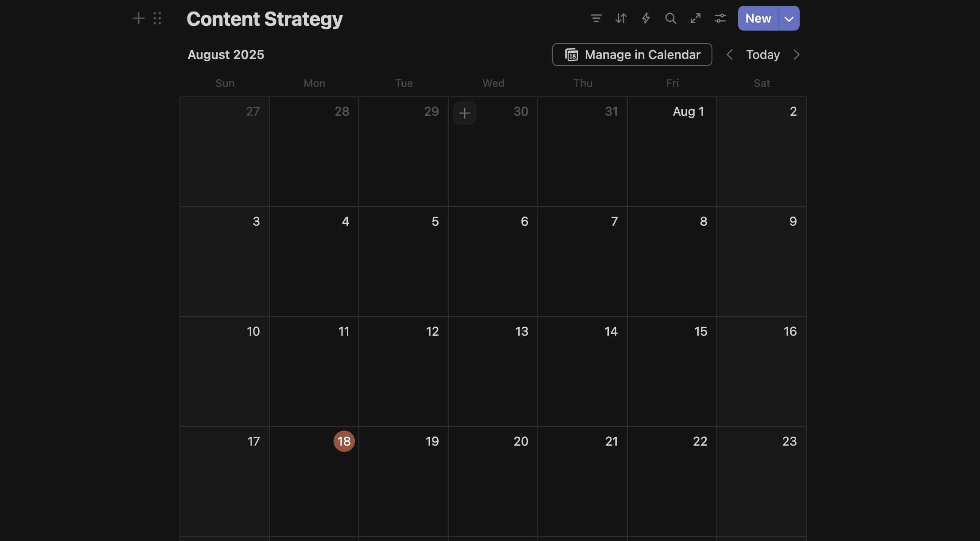Click the August 22 day cell
This screenshot has width=980, height=541.
click(x=672, y=482)
